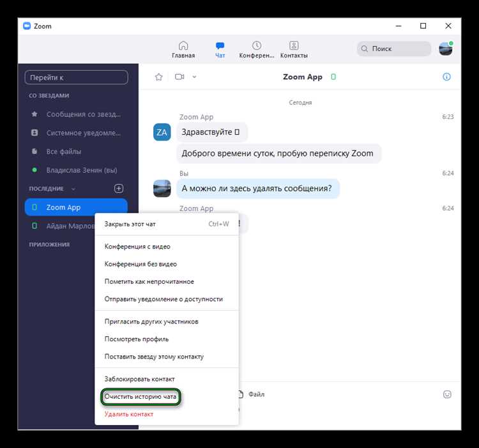Click the Файл attachment button
Image resolution: width=479 pixels, height=448 pixels.
click(x=252, y=394)
